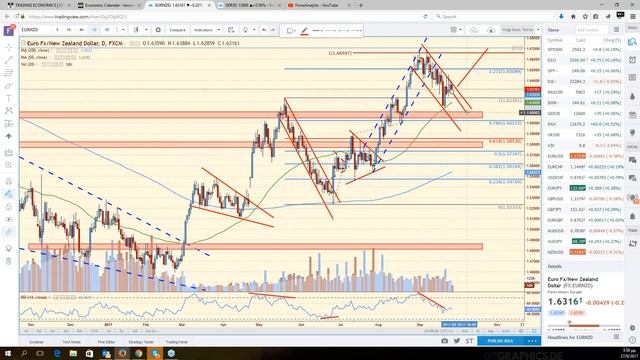The width and height of the screenshot is (640, 360).
Task: Open the calendar icon in right sidebar
Action: point(632,114)
